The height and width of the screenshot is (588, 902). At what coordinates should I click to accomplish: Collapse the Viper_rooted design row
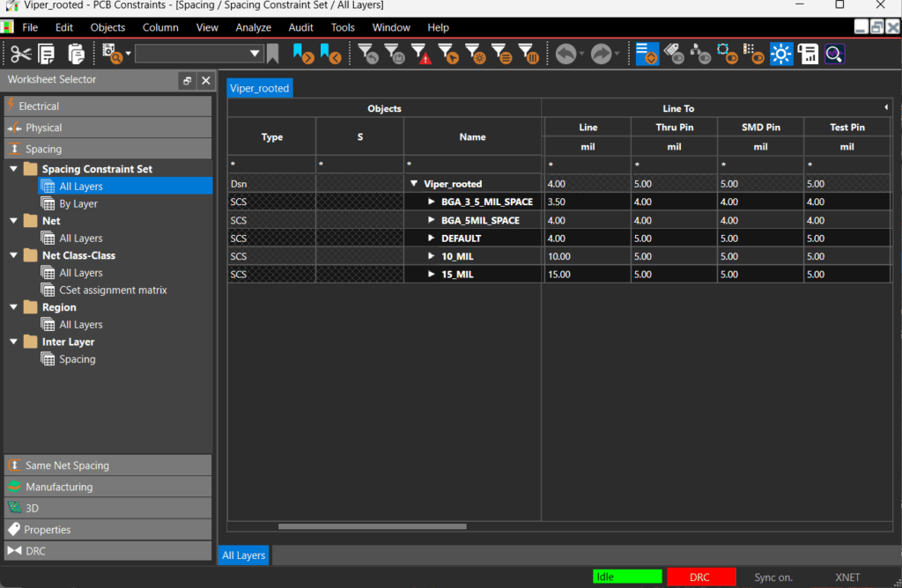click(x=414, y=183)
